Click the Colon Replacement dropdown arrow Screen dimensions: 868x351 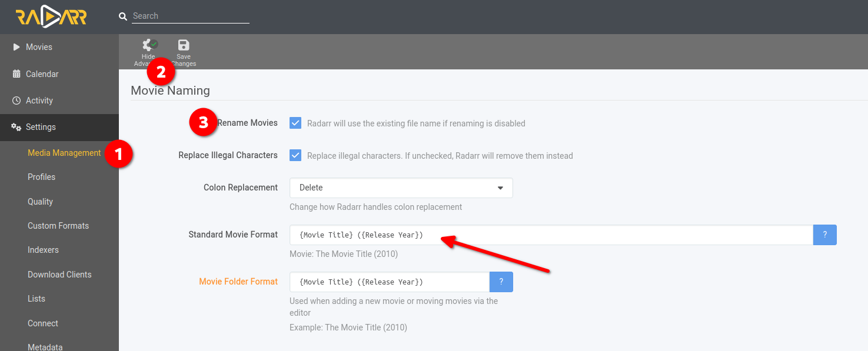point(500,188)
